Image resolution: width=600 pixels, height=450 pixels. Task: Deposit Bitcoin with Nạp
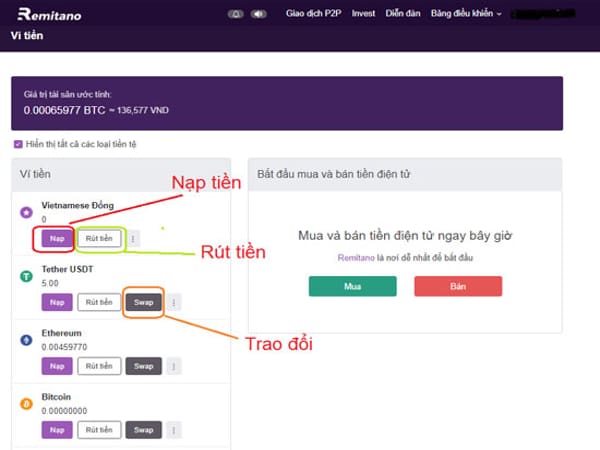click(x=57, y=430)
